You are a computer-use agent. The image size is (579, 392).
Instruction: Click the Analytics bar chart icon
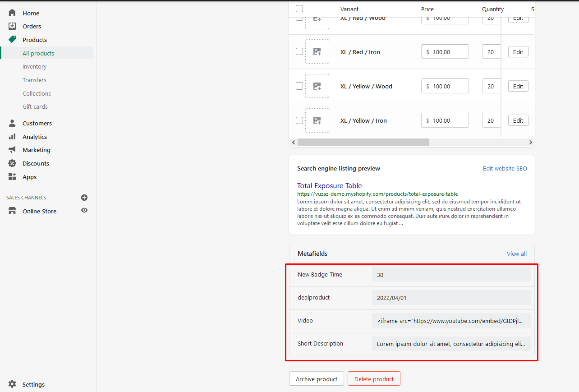[12, 137]
